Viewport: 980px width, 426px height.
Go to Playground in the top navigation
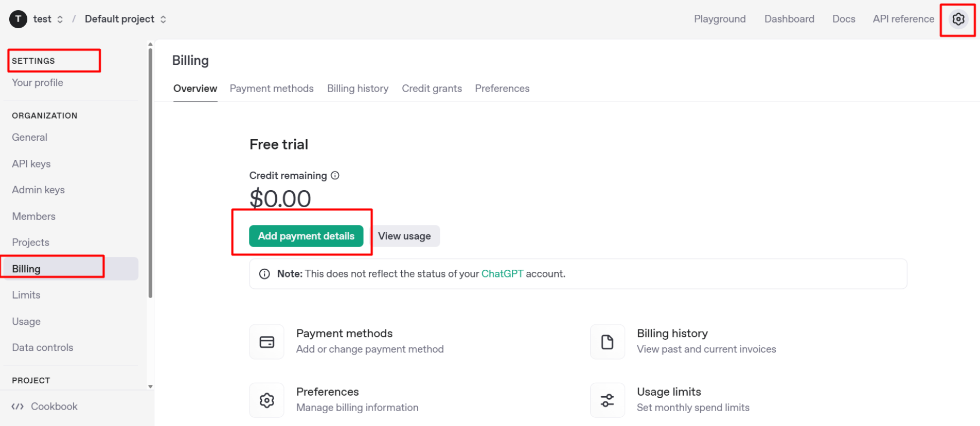click(x=719, y=19)
